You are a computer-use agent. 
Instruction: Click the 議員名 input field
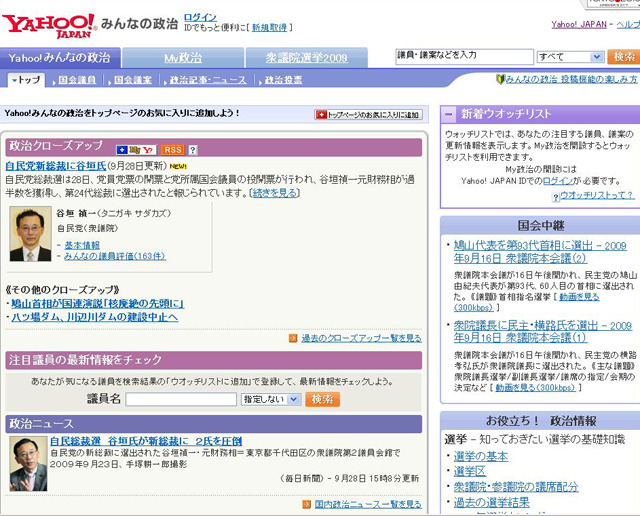181,399
